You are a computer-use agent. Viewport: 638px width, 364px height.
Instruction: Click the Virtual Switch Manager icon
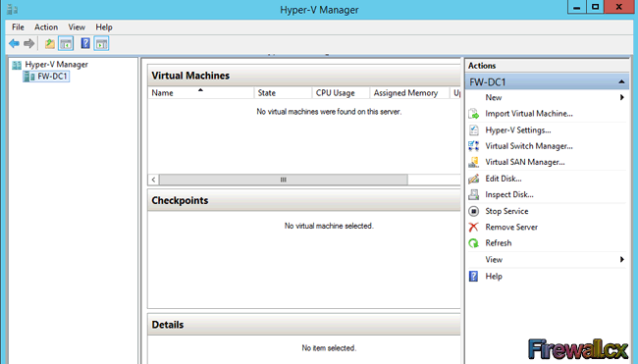point(474,146)
